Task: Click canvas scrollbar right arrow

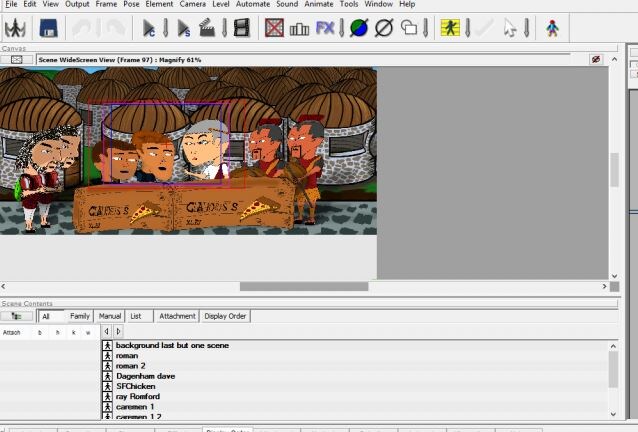Action: pos(604,286)
